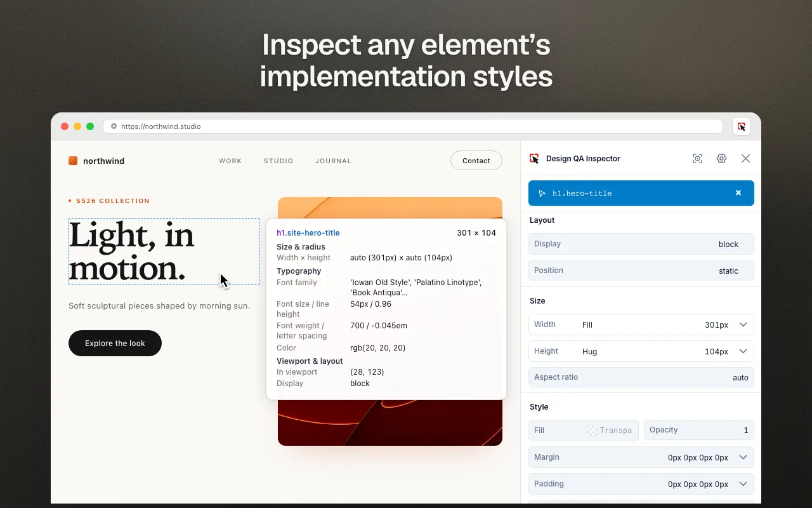Open the STUDIO nav item
Viewport: 812px width, 508px height.
pos(278,161)
